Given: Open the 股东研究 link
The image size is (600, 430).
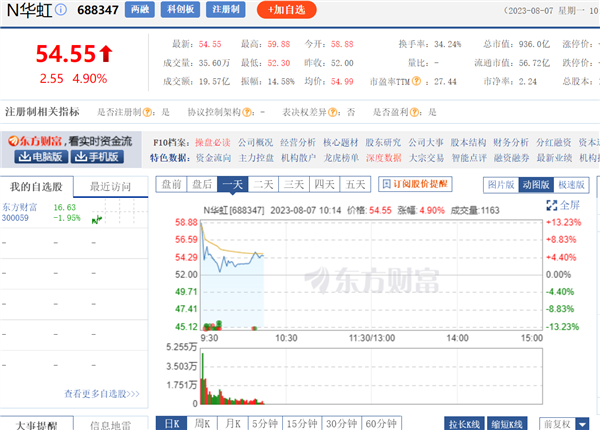Looking at the screenshot, I should click(383, 143).
